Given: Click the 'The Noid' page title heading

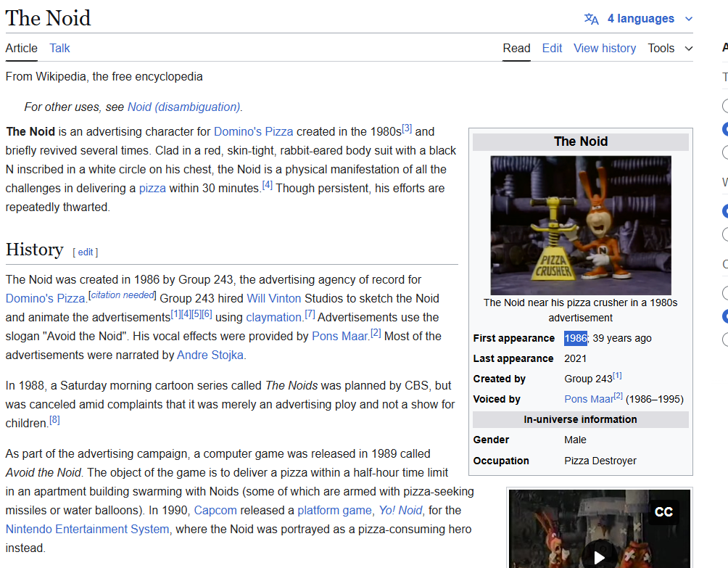Looking at the screenshot, I should pyautogui.click(x=49, y=19).
